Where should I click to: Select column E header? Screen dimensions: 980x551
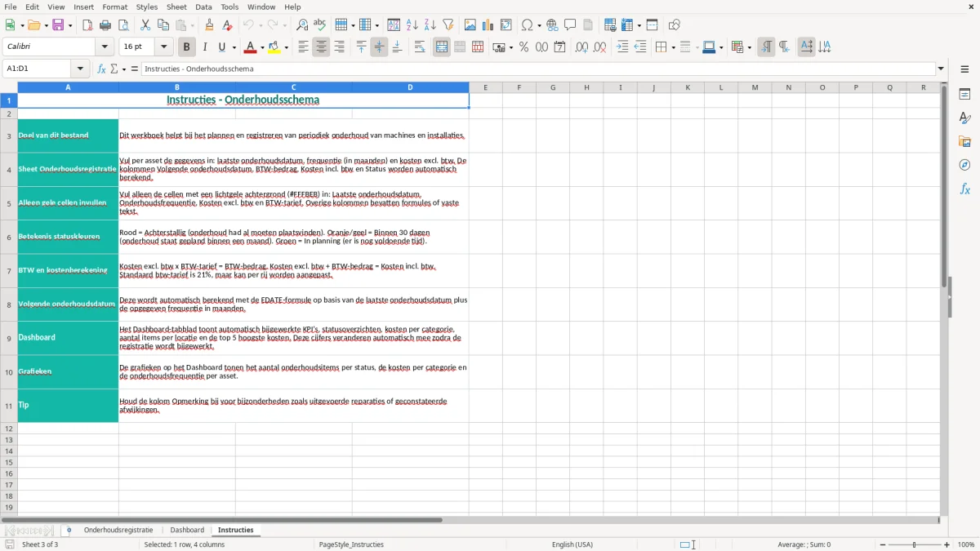tap(485, 87)
